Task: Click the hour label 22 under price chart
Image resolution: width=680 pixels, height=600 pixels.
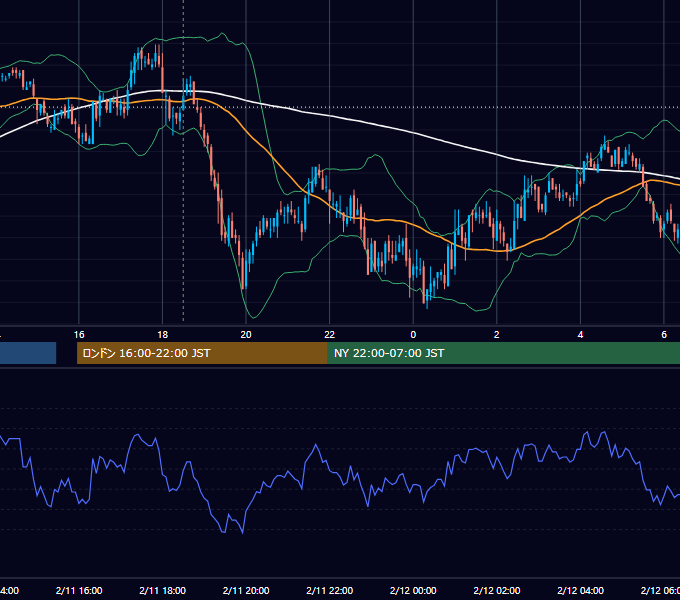Action: [x=330, y=335]
